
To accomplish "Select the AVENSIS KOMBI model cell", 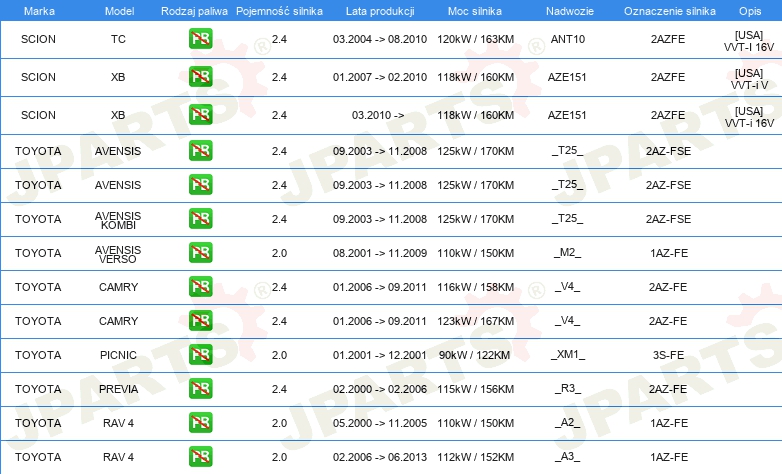I will tap(118, 220).
